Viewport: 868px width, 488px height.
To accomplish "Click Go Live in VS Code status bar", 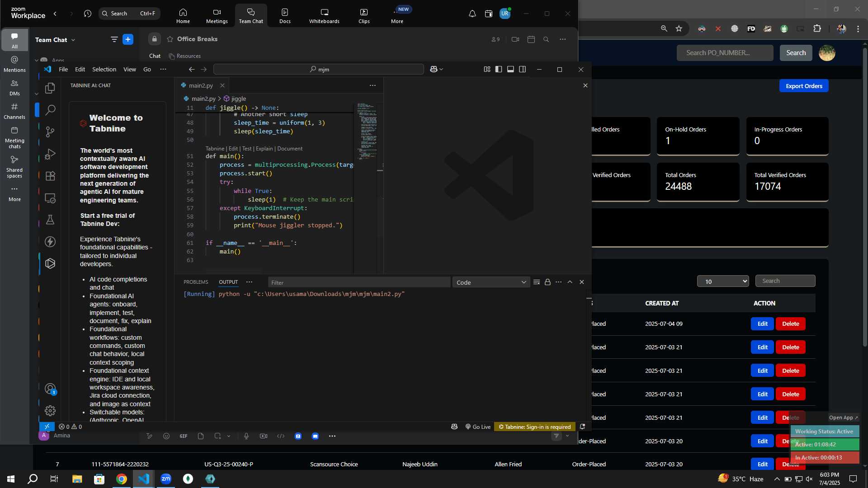I will point(478,427).
